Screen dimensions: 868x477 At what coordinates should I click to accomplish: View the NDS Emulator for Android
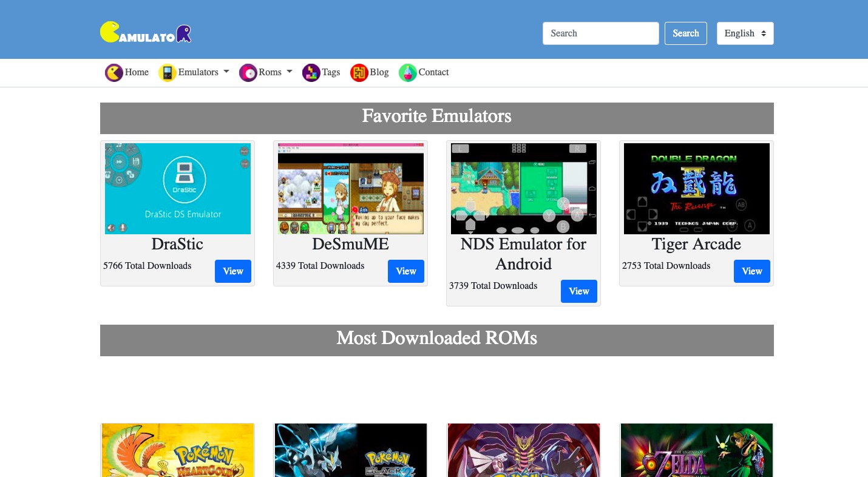pos(579,291)
